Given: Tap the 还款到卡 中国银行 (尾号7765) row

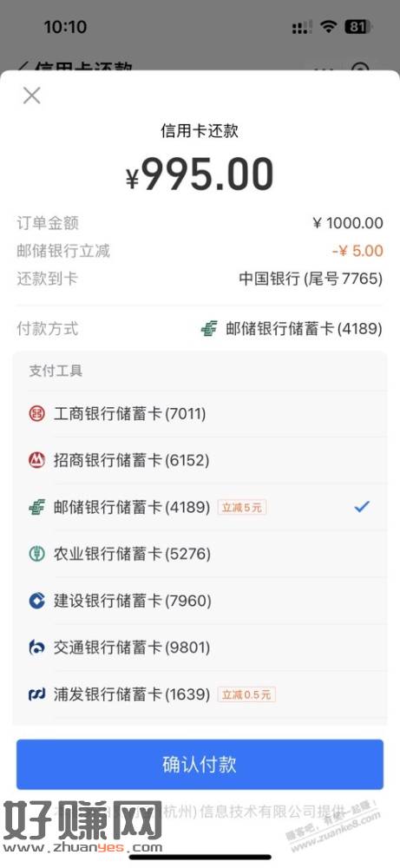Looking at the screenshot, I should coord(200,279).
